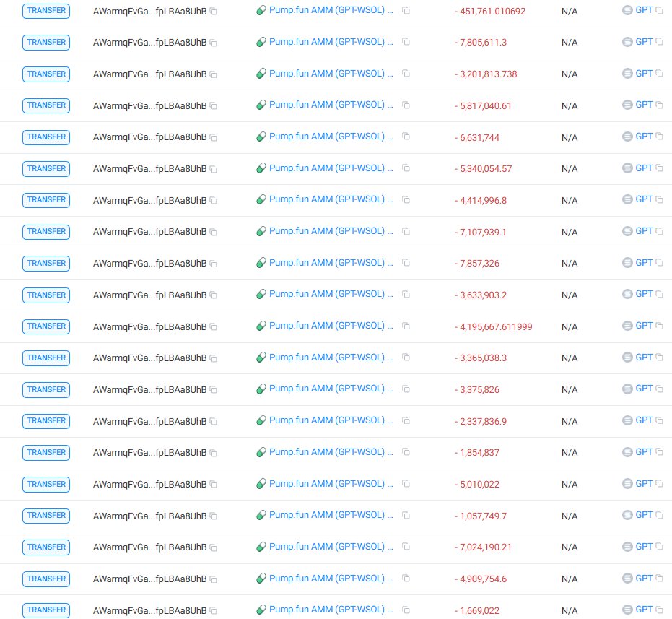Copy Pump.fun AMM address in -6,631,744 row
This screenshot has height=619, width=672.
406,137
